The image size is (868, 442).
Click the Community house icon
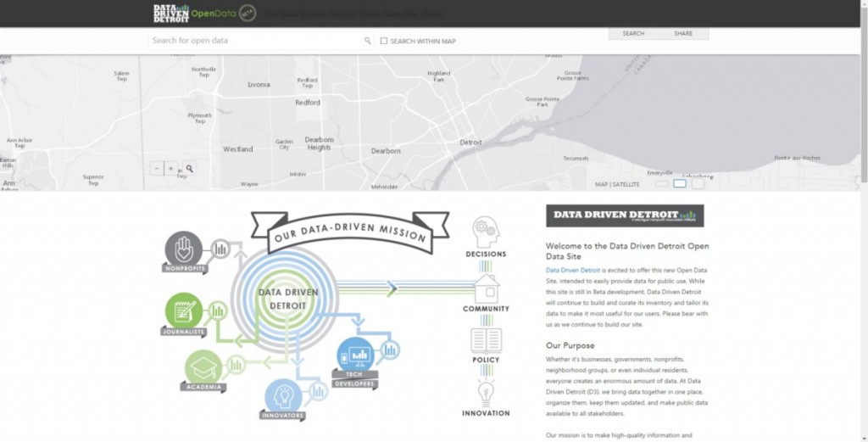(486, 288)
